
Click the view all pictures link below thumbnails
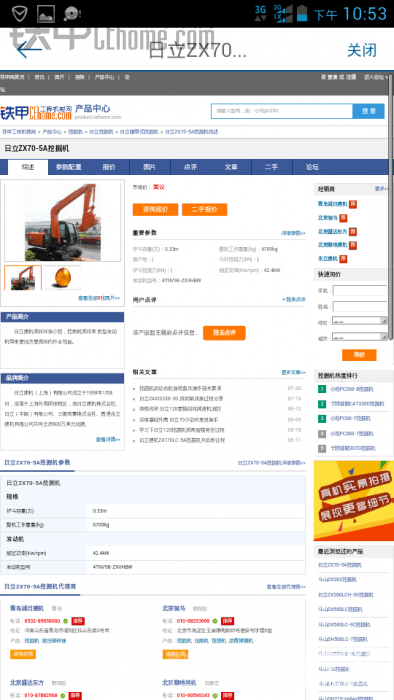point(99,298)
